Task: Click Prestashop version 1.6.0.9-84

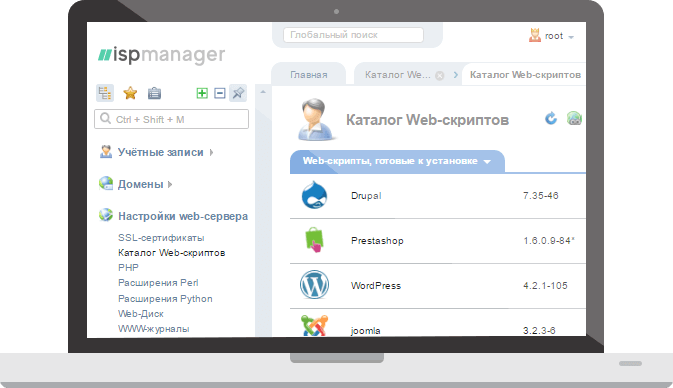Action: pos(549,241)
